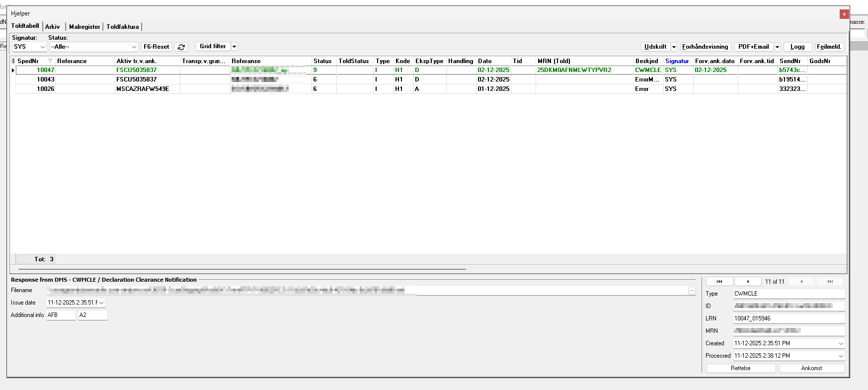
Task: Click the LRN input field
Action: 788,318
